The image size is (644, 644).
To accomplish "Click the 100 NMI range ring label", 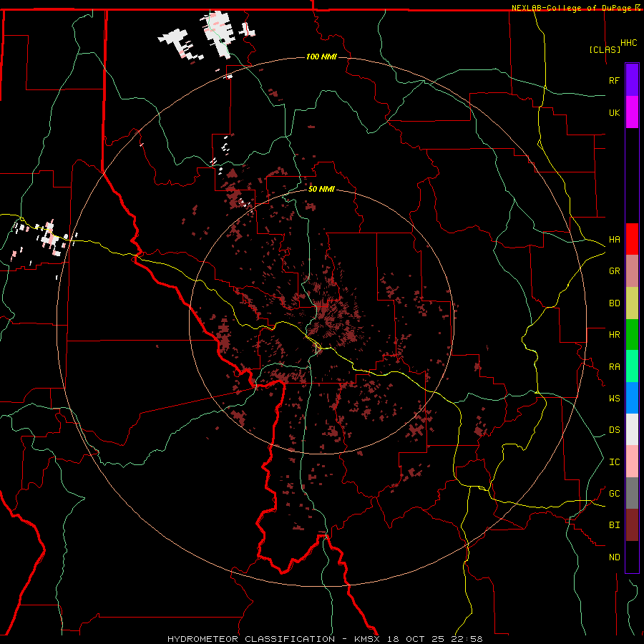I will (x=321, y=57).
